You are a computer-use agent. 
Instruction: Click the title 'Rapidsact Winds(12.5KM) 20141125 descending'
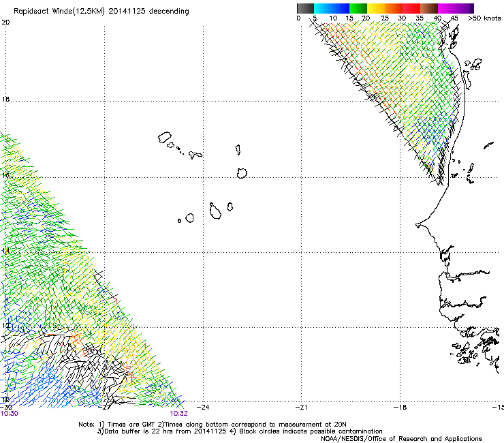coord(101,12)
